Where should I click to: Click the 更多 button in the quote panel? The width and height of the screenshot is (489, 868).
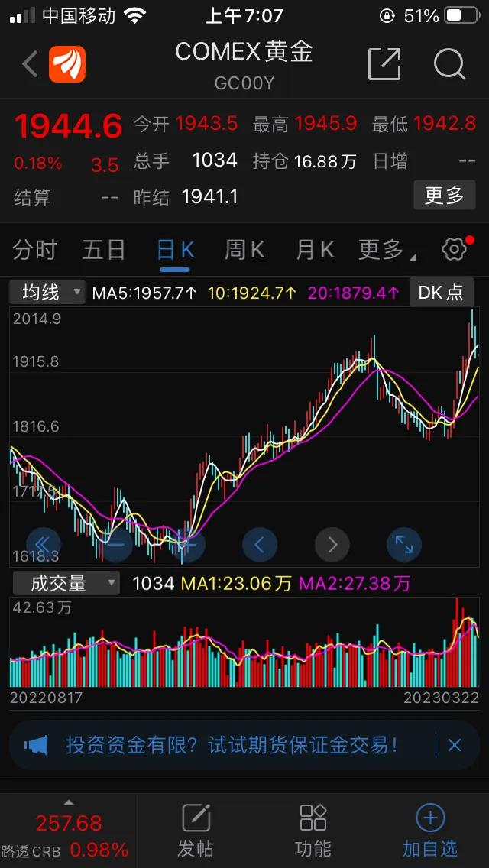click(x=444, y=196)
